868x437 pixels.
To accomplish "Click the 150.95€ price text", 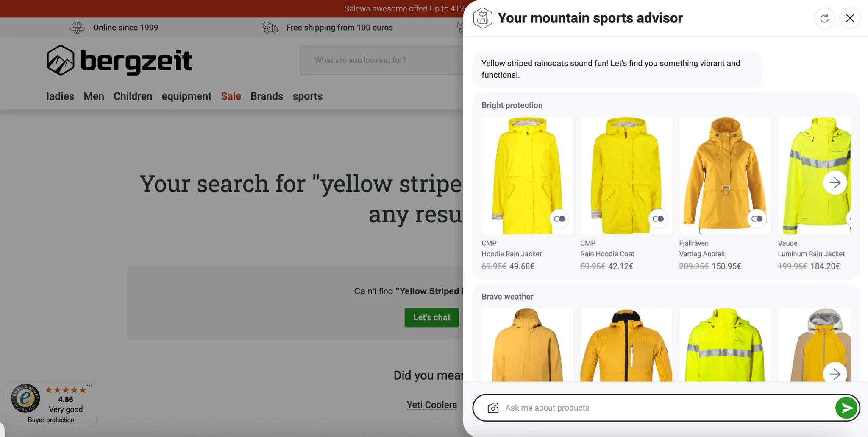I will (726, 266).
